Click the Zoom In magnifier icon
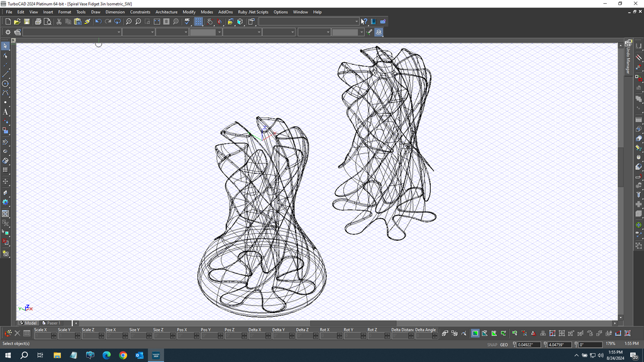The width and height of the screenshot is (644, 362). pyautogui.click(x=128, y=21)
